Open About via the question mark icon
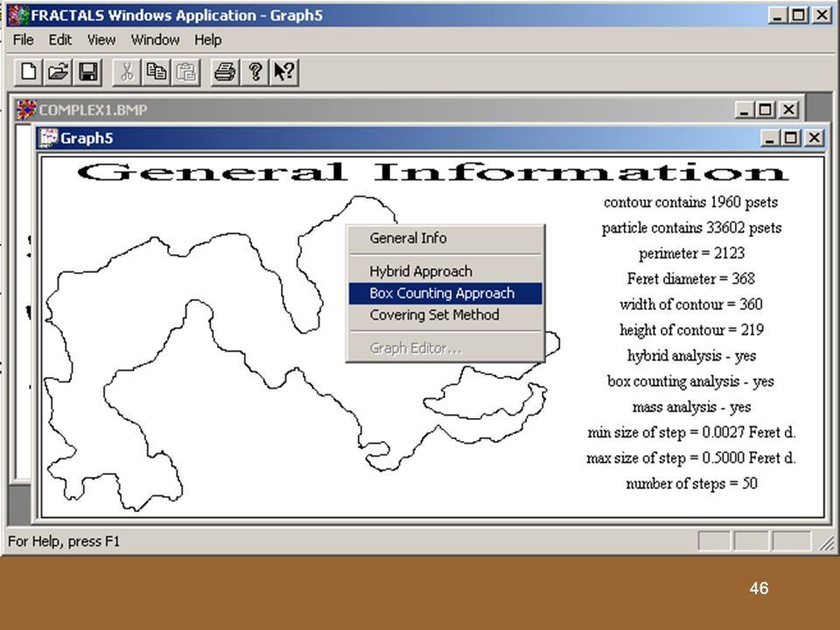This screenshot has height=630, width=840. (255, 72)
